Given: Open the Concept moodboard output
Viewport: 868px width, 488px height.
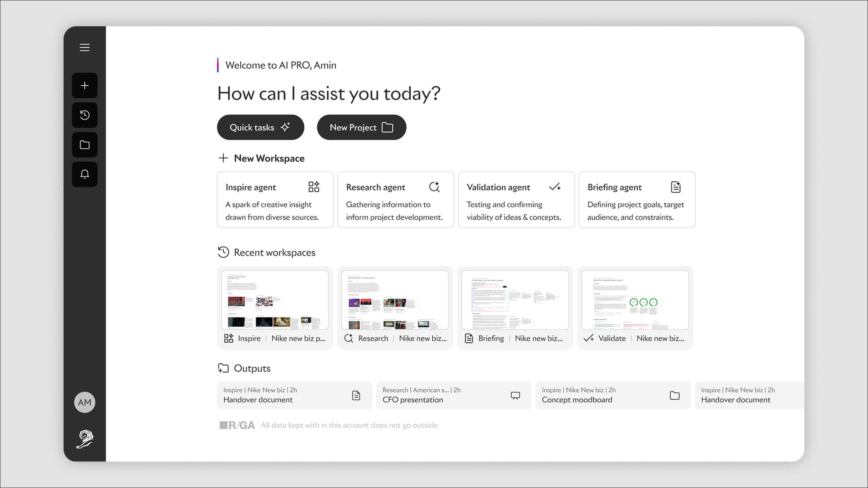Looking at the screenshot, I should tap(612, 395).
